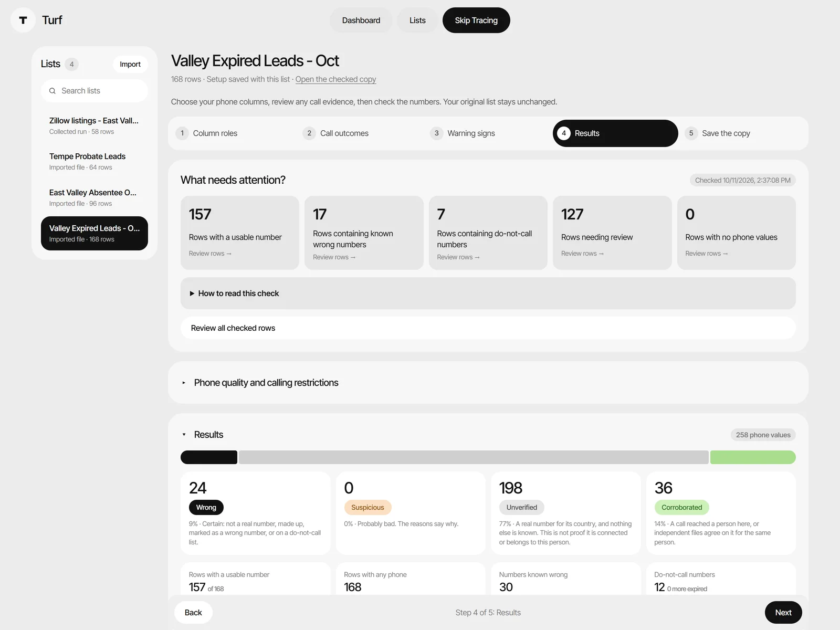The image size is (840, 630).
Task: Click the 258 phone values badge
Action: tap(763, 435)
